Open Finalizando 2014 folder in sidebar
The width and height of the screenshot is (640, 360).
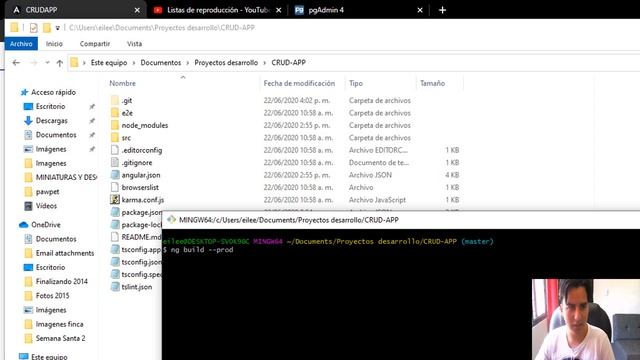click(x=61, y=281)
